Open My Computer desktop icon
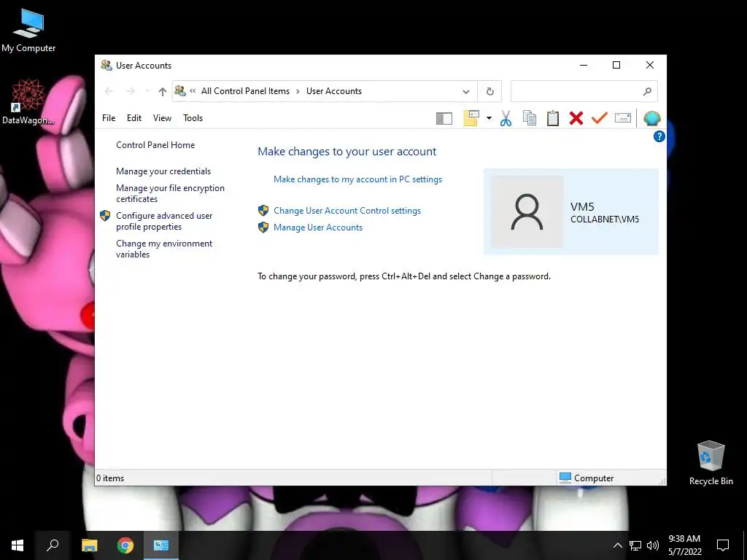This screenshot has width=747, height=560. [28, 30]
